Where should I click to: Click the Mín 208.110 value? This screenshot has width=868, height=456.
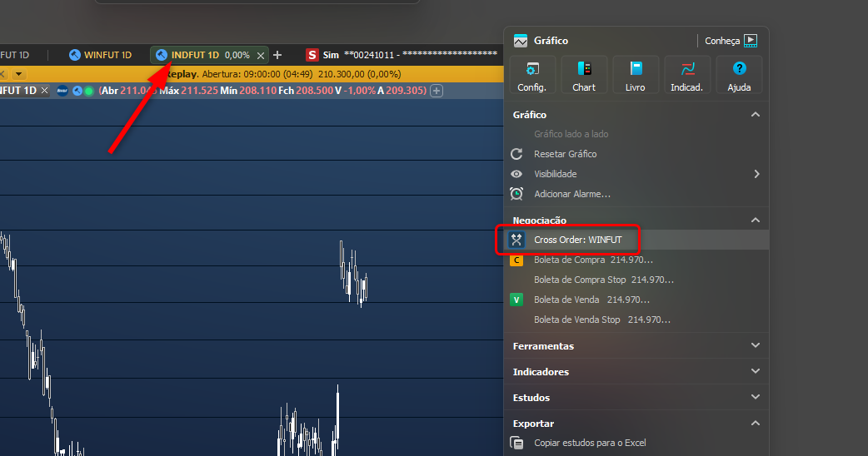[248, 91]
